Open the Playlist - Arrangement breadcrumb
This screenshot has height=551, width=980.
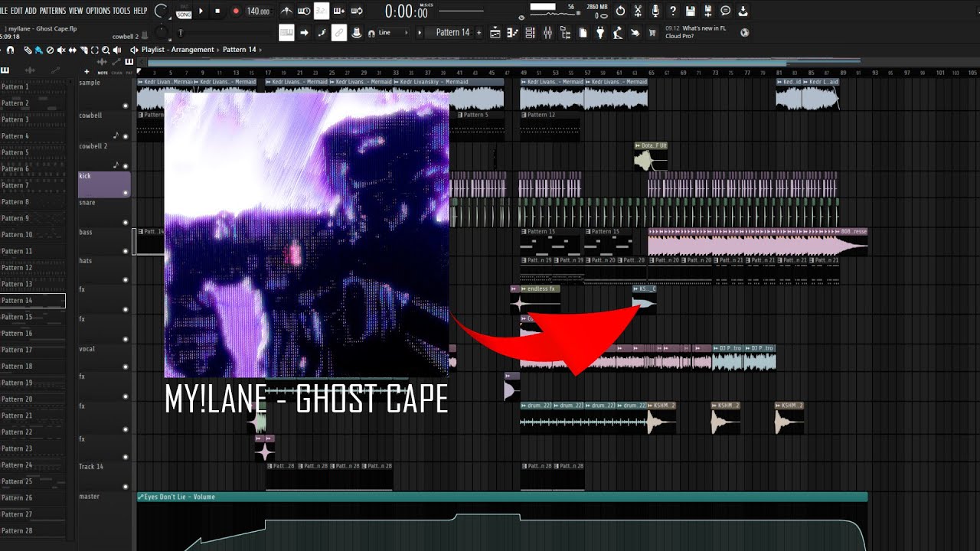[x=178, y=50]
